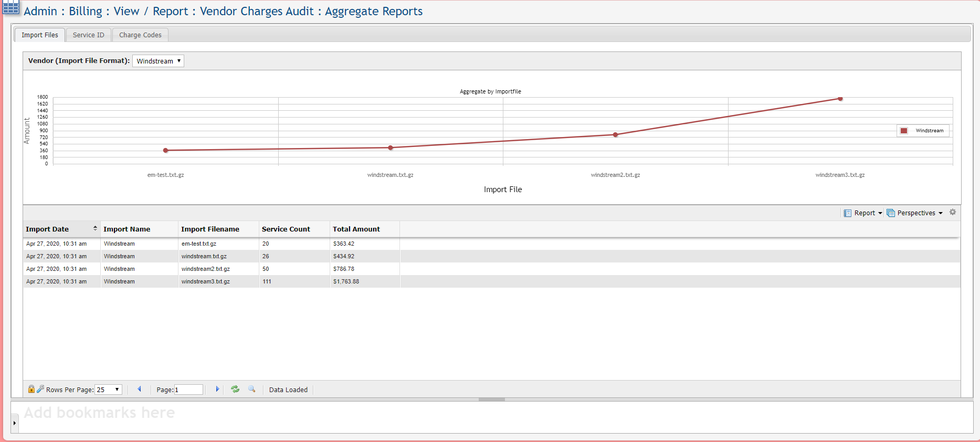Click the Windstream legend label
980x442 pixels.
[929, 131]
